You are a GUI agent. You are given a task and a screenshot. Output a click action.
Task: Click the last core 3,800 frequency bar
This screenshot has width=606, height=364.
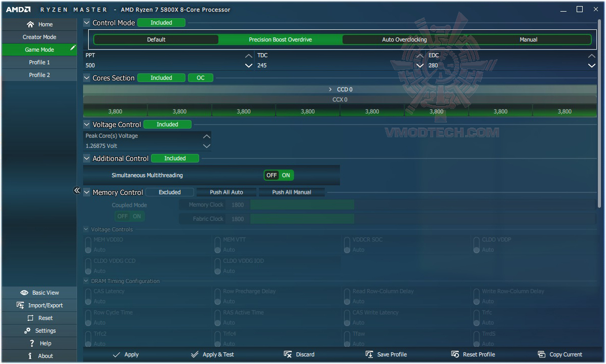(564, 111)
